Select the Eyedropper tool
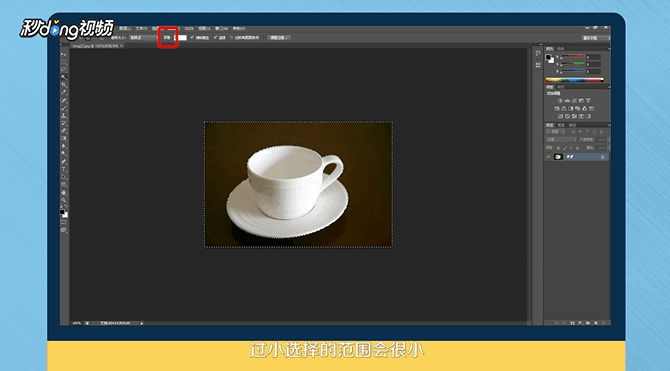 click(x=64, y=92)
